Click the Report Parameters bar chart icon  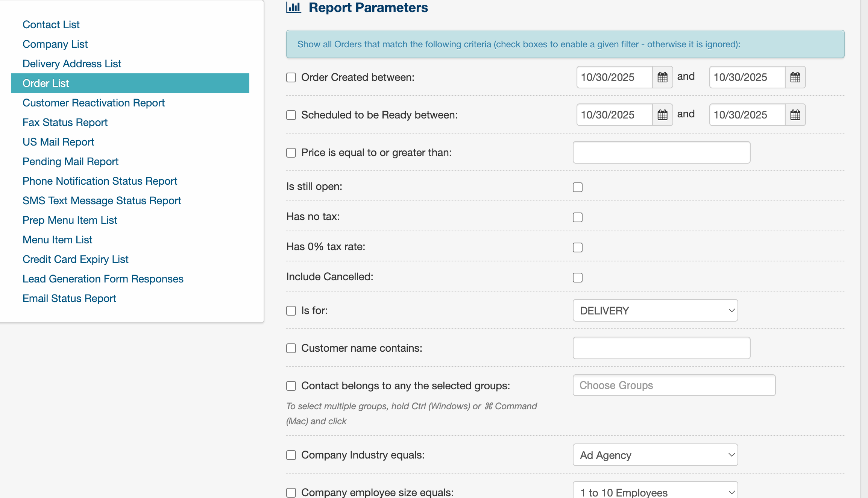(x=293, y=8)
